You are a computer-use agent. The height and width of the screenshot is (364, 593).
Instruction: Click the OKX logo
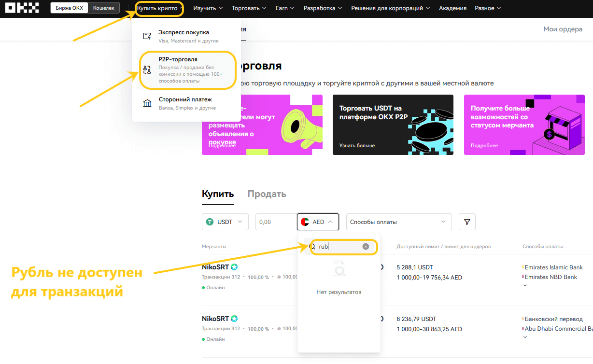click(x=22, y=8)
